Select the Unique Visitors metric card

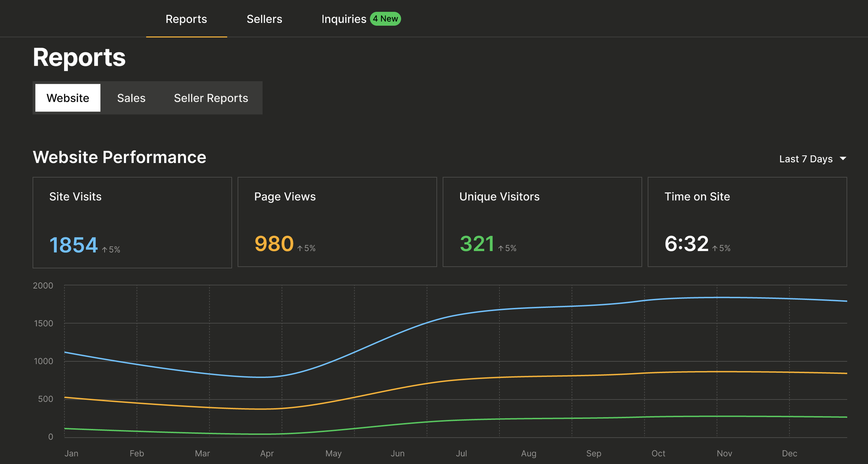pos(542,222)
